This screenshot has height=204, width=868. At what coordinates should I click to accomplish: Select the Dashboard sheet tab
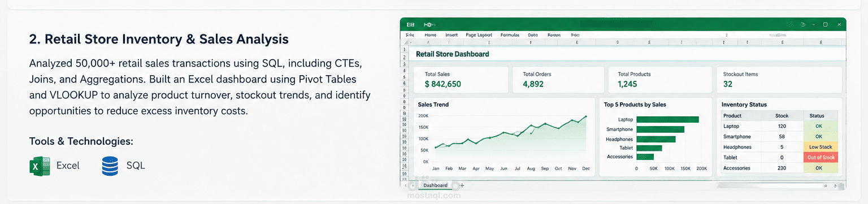(x=435, y=185)
